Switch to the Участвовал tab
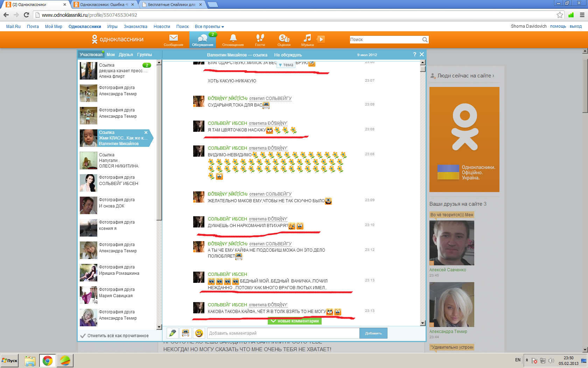588x368 pixels. click(x=91, y=54)
